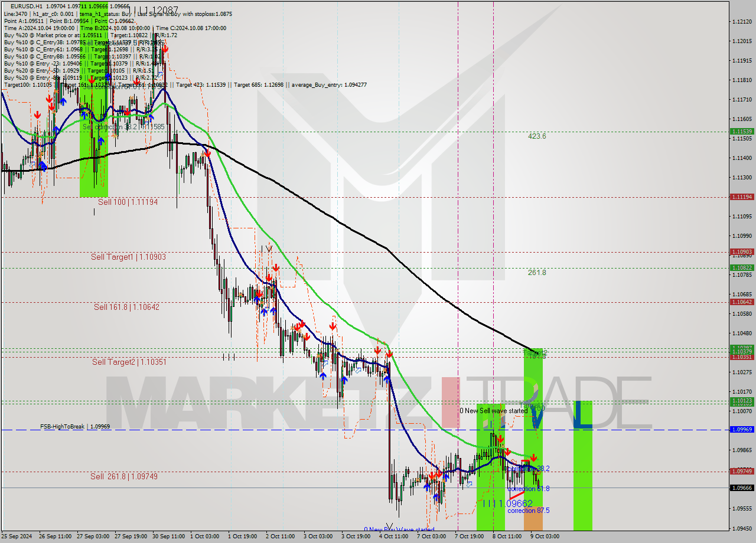Click the red 1.11194 price tag
This screenshot has width=756, height=543.
(x=742, y=197)
